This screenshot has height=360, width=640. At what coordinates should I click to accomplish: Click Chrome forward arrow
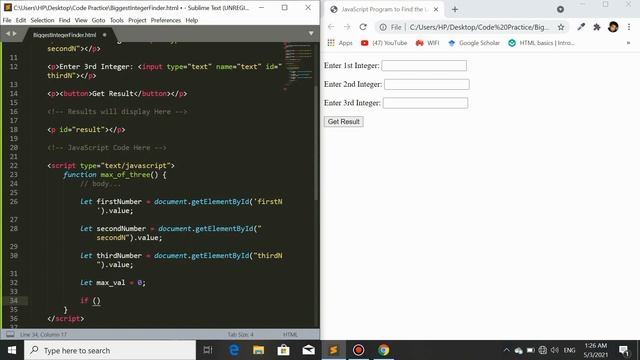pyautogui.click(x=347, y=27)
